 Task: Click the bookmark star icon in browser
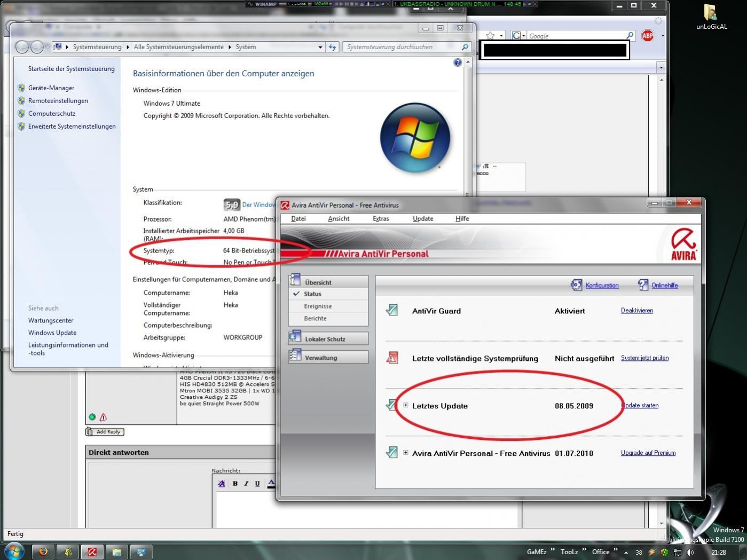[x=490, y=36]
